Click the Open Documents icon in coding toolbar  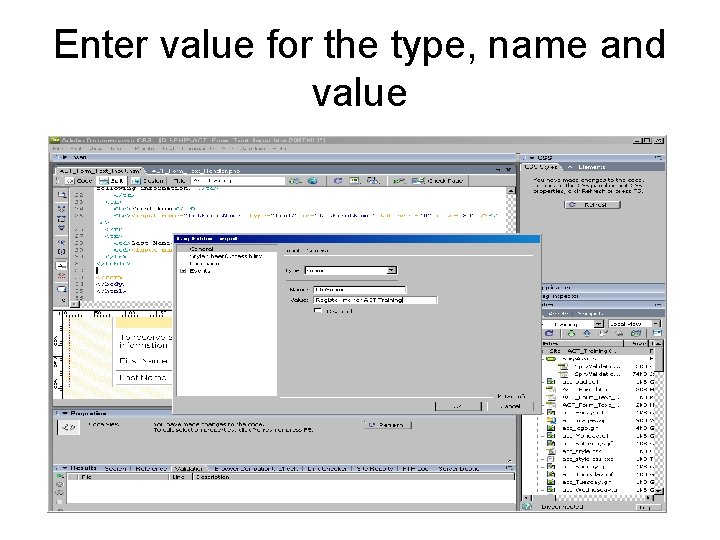coord(62,195)
